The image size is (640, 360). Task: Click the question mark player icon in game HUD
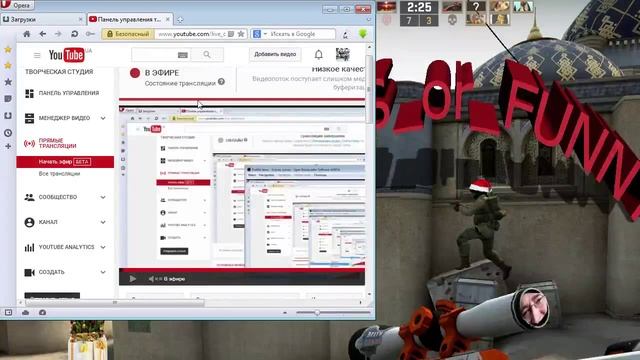(x=476, y=7)
